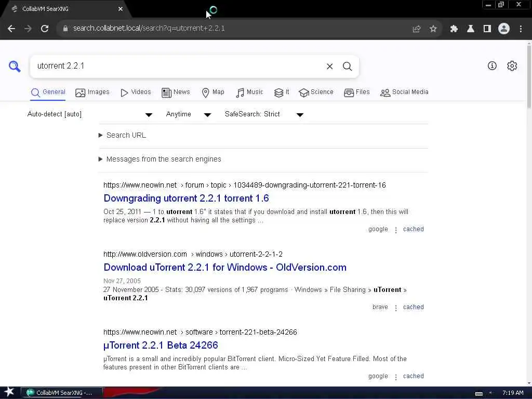532x399 pixels.
Task: Go back with the browser back arrow
Action: coord(11,29)
